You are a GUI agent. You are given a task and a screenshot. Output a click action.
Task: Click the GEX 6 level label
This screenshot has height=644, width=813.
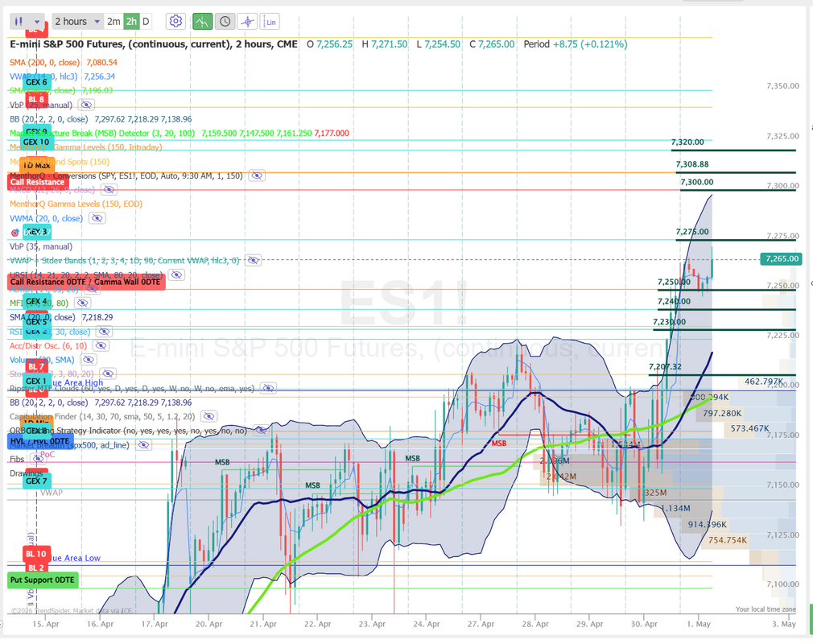tap(36, 82)
